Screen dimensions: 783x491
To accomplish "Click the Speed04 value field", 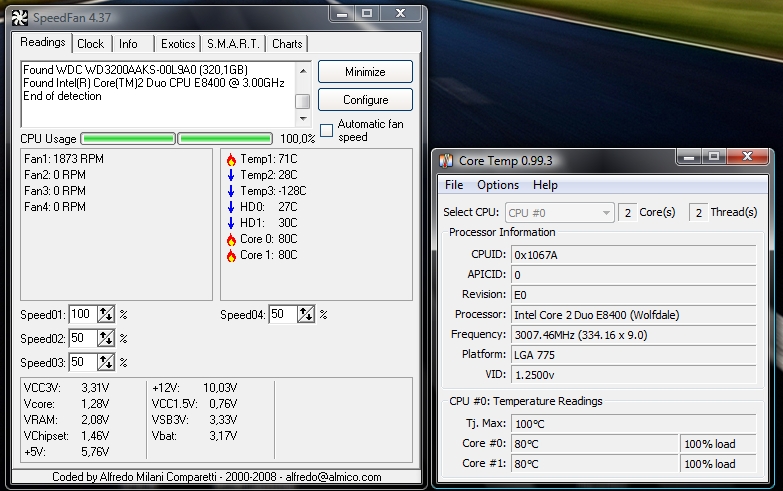I will 283,314.
